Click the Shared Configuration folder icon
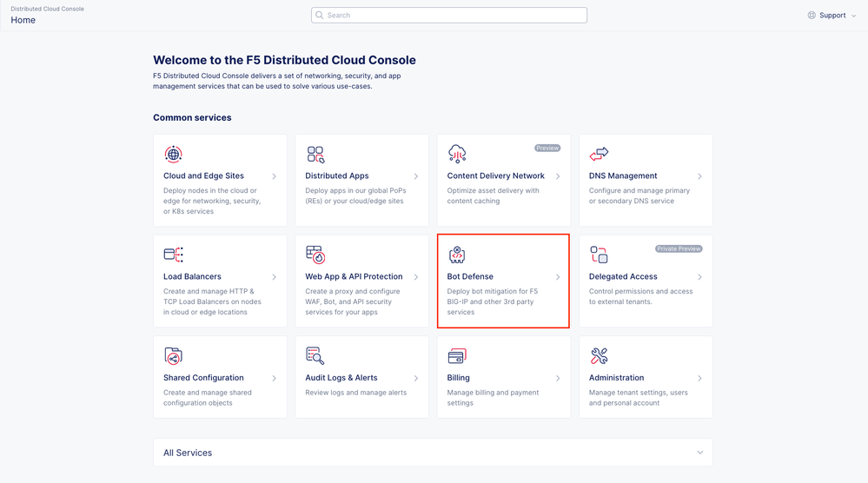 point(174,356)
